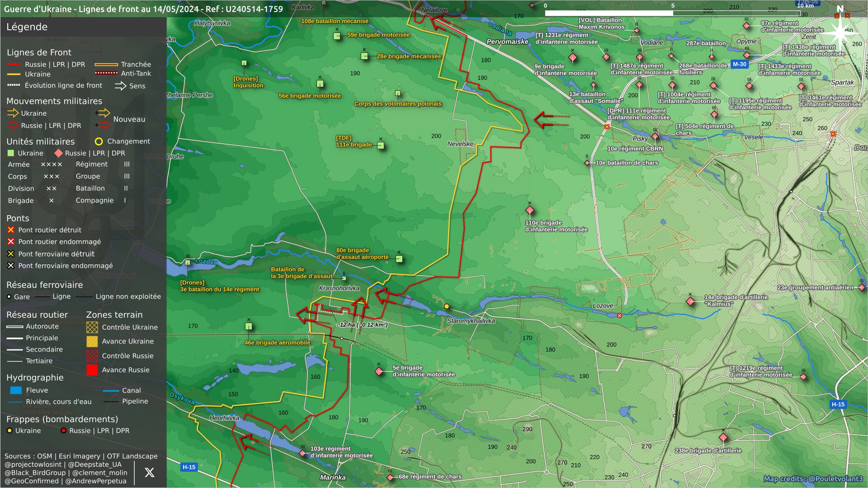Click the red Russian advance arrow near Nevelske
The height and width of the screenshot is (488, 868).
point(551,120)
